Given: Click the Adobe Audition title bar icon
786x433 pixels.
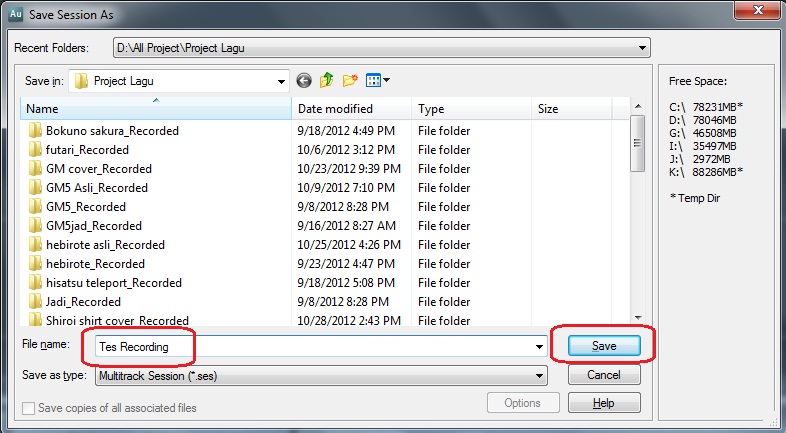Looking at the screenshot, I should point(16,14).
